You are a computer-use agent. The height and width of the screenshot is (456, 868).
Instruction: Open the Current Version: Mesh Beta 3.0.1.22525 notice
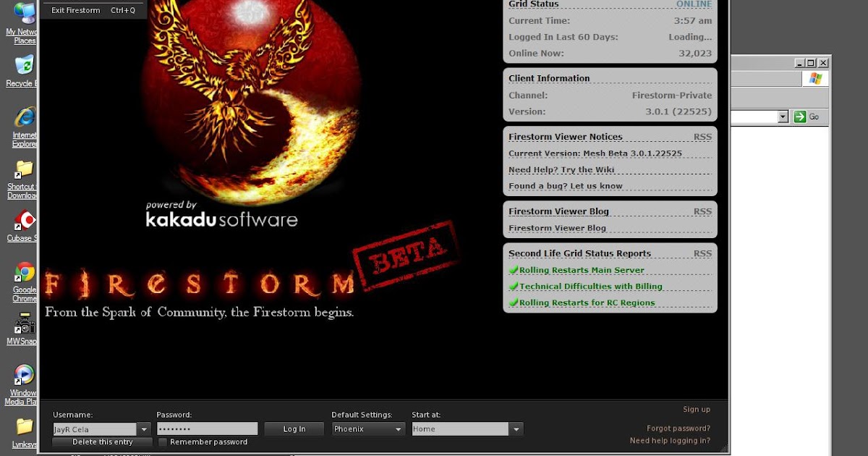coord(595,153)
